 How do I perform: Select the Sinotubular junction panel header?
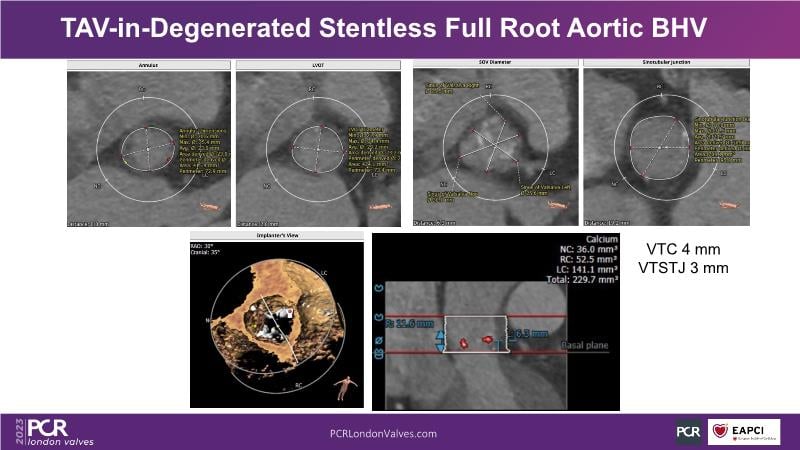(x=664, y=64)
